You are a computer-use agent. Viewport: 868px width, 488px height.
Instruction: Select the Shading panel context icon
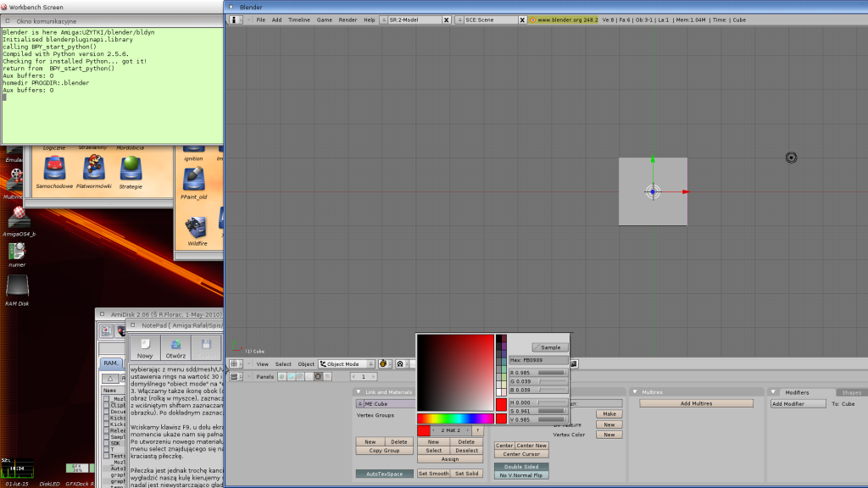click(300, 377)
